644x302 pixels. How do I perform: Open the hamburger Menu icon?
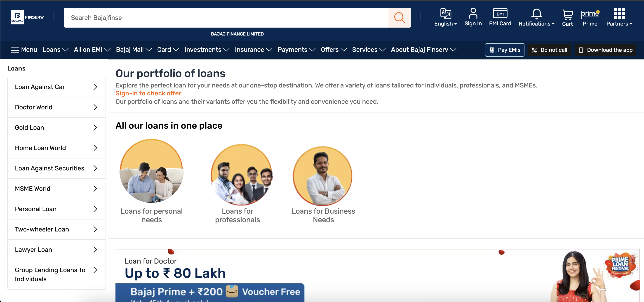coord(15,50)
